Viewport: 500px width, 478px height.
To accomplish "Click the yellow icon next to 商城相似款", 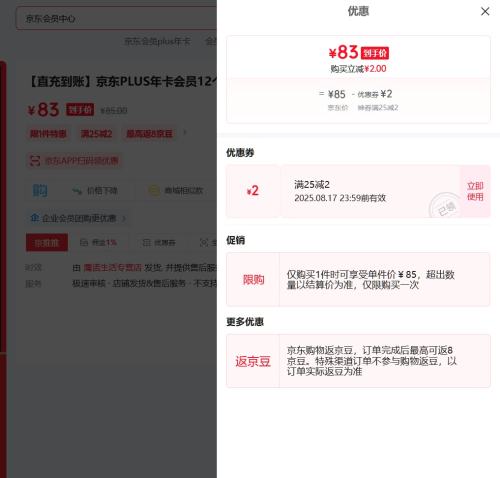I will coord(154,190).
